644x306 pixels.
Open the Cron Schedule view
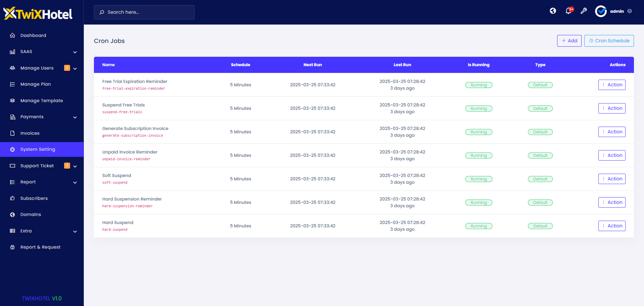click(609, 41)
